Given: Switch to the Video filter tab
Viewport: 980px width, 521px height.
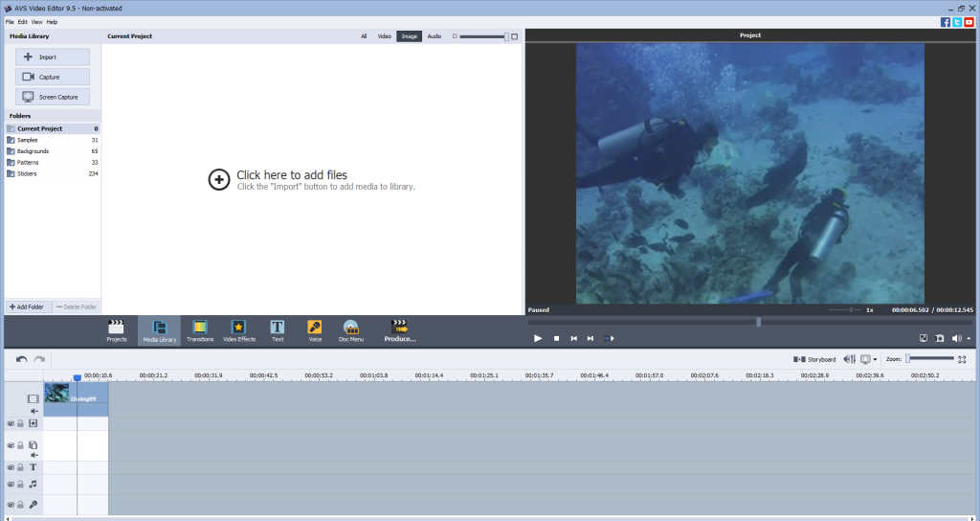Looking at the screenshot, I should coord(384,36).
